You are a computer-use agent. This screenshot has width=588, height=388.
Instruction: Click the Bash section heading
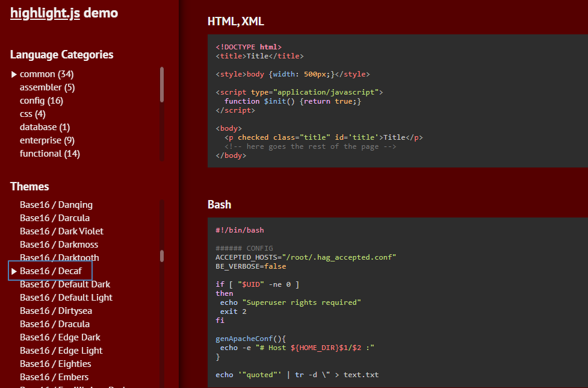click(x=220, y=204)
